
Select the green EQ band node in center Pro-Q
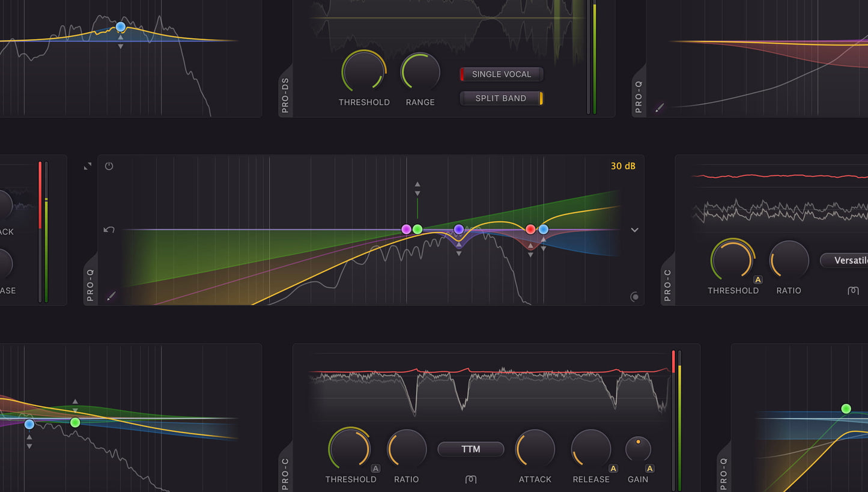[417, 229]
